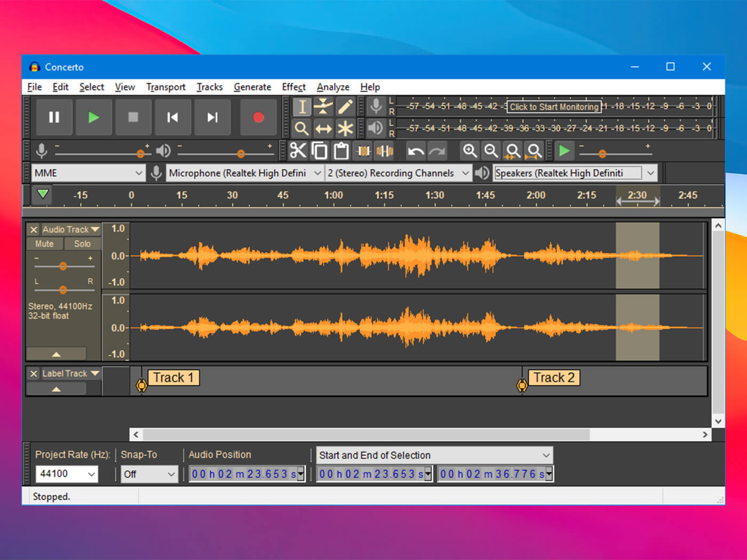The image size is (747, 560).
Task: Click to Start Monitoring in the meter
Action: point(554,107)
